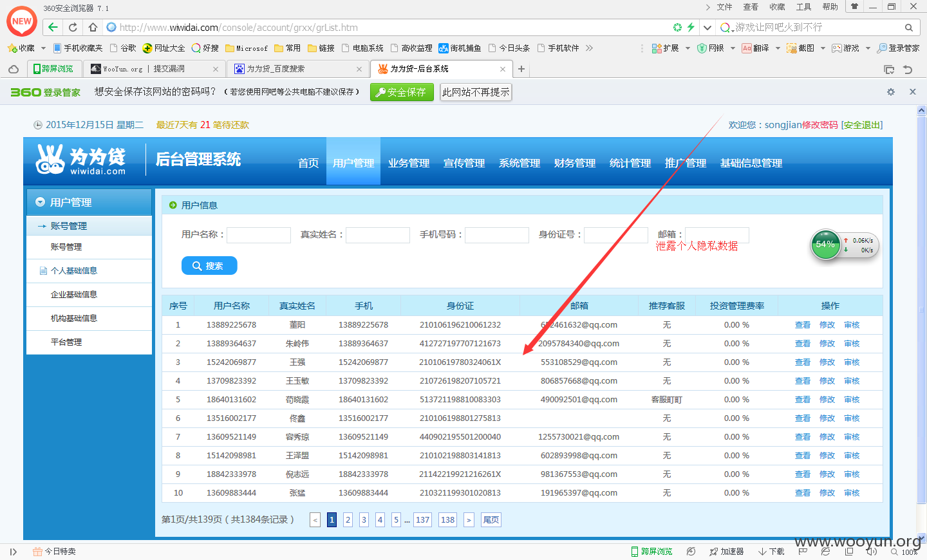Open the 手机收藏夹 bookmark

point(78,48)
